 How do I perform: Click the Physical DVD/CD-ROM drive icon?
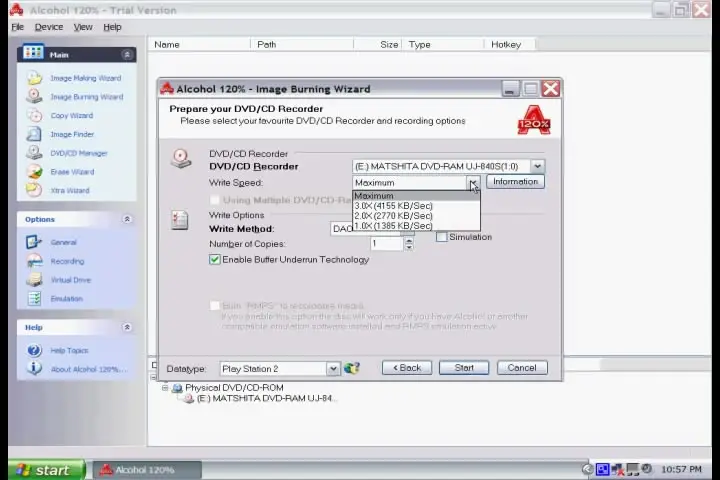[177, 388]
